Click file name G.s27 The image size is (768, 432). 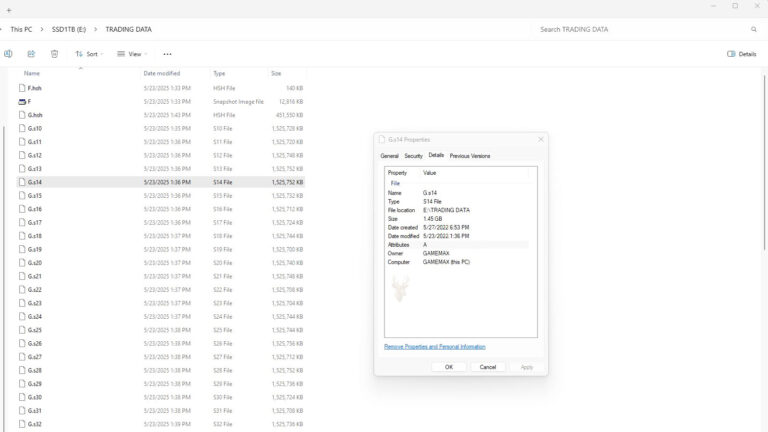tap(35, 357)
